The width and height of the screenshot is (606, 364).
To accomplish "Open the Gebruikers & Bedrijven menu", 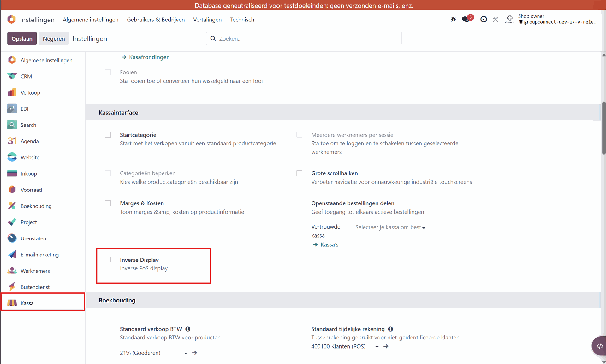I will coord(156,20).
